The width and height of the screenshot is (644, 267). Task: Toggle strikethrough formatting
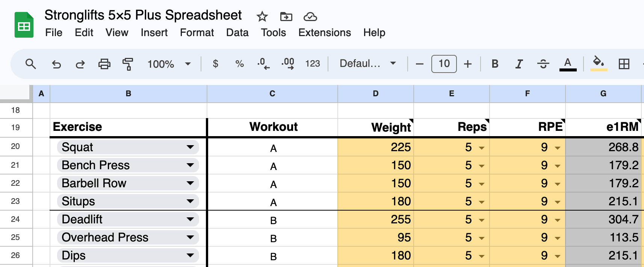543,64
